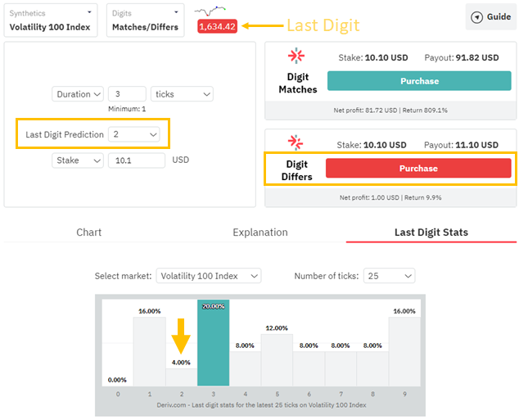Screen dimensions: 519x420
Task: Click the 4.00% bar for digit 2
Action: (182, 377)
